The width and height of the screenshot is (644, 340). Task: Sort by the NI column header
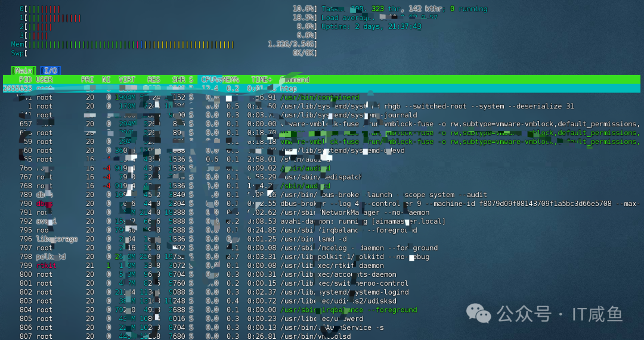click(x=106, y=80)
